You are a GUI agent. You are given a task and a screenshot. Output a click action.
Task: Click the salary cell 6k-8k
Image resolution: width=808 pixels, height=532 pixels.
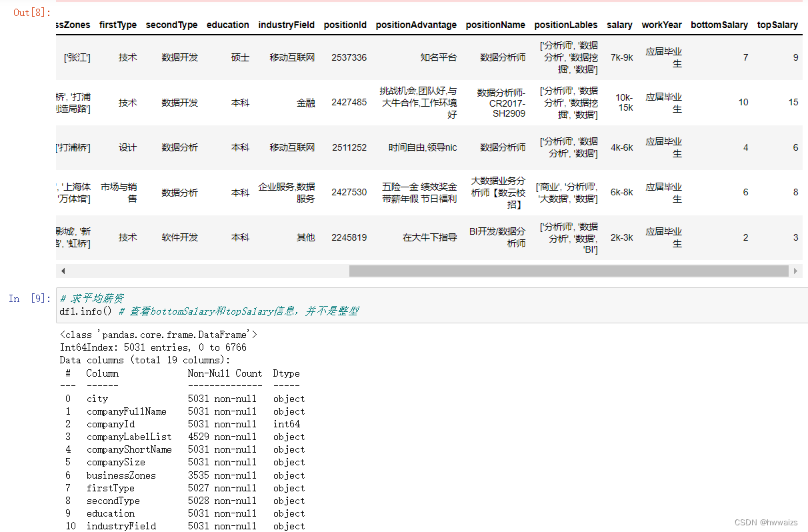coord(622,192)
